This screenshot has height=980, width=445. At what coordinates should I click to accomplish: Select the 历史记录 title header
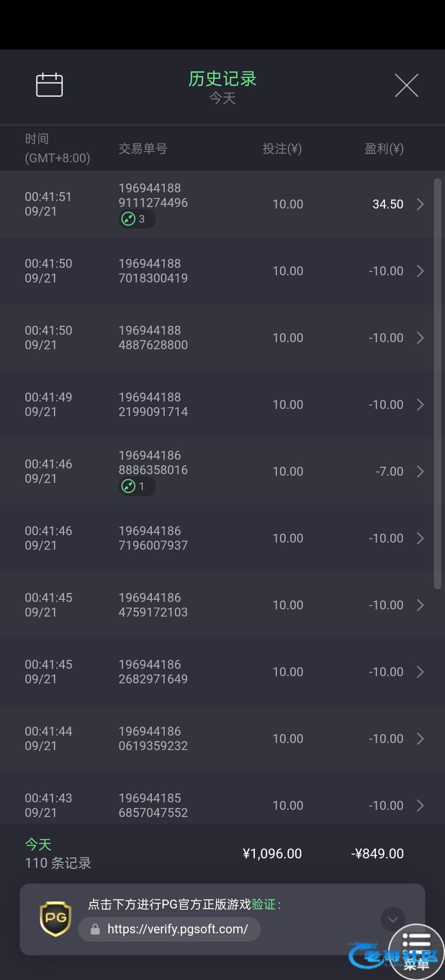point(222,79)
